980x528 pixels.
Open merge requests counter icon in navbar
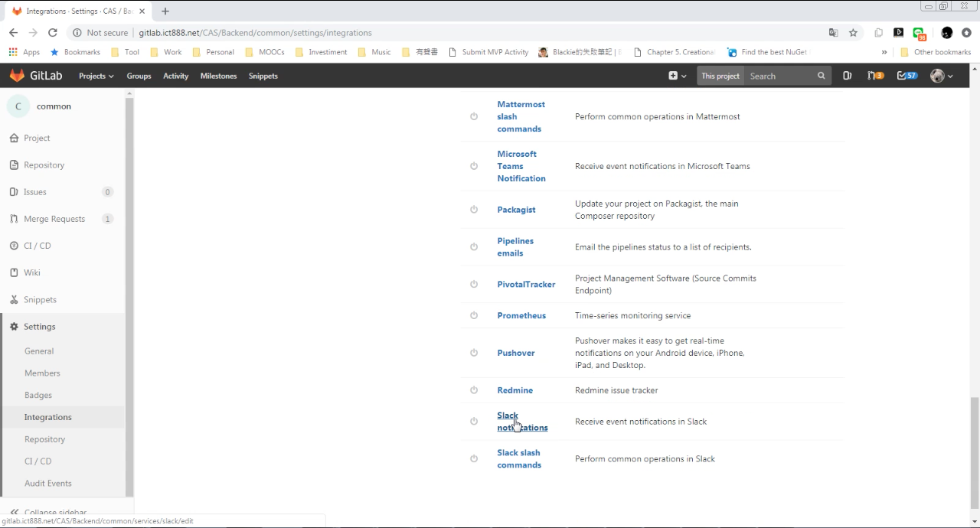tap(875, 76)
